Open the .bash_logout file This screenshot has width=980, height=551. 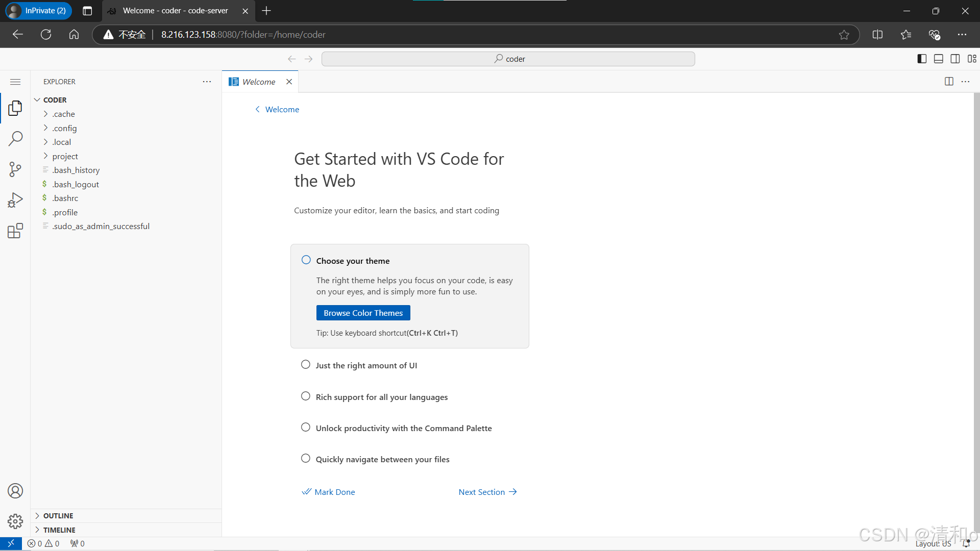tap(126, 184)
